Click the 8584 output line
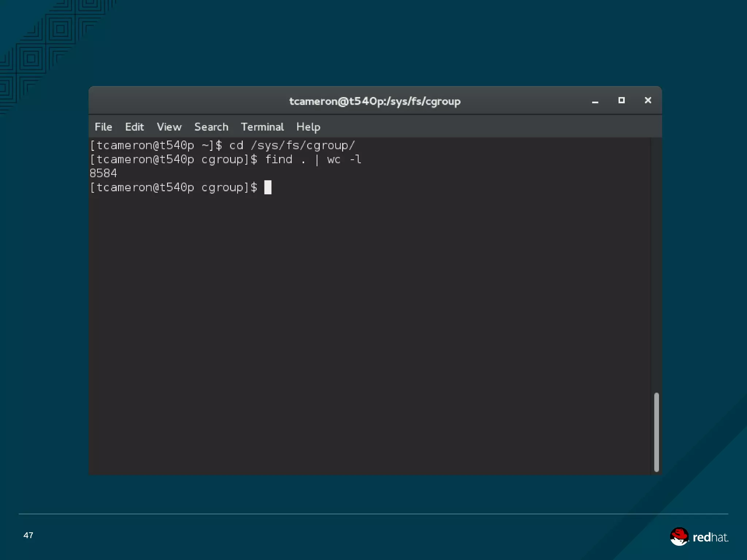Image resolution: width=747 pixels, height=560 pixels. (103, 173)
